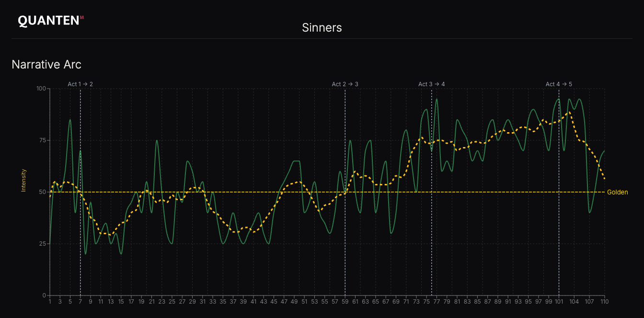
Task: Click the 0 tick on intensity axis
Action: tap(44, 295)
